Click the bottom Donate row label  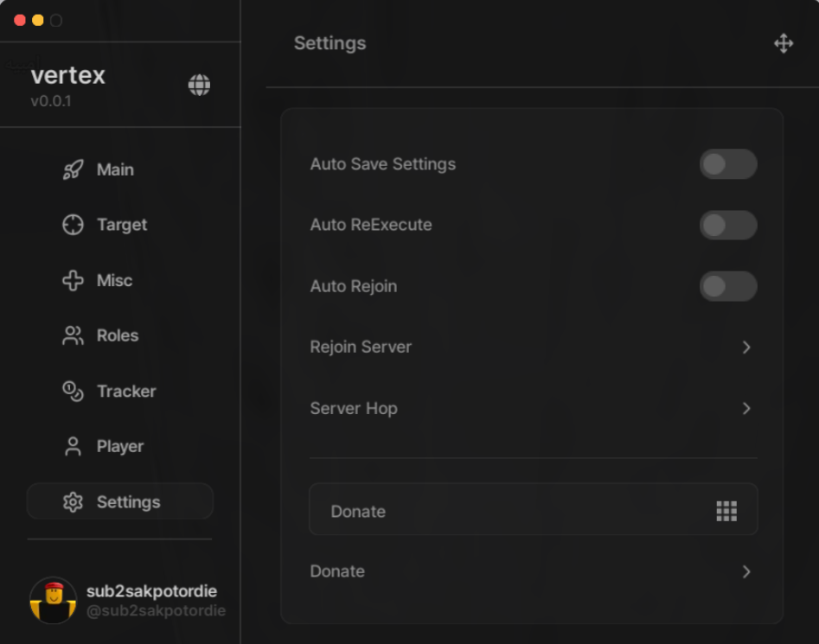click(337, 571)
